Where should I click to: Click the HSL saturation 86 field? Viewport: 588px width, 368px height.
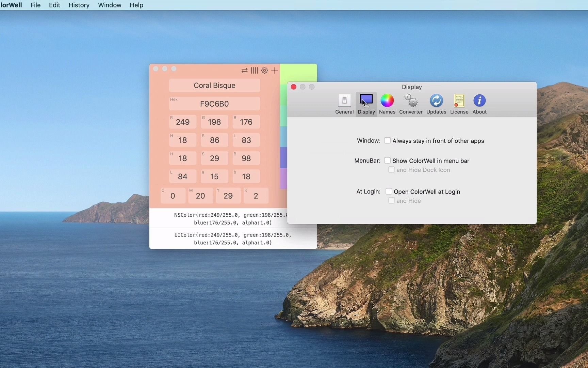[x=214, y=140]
